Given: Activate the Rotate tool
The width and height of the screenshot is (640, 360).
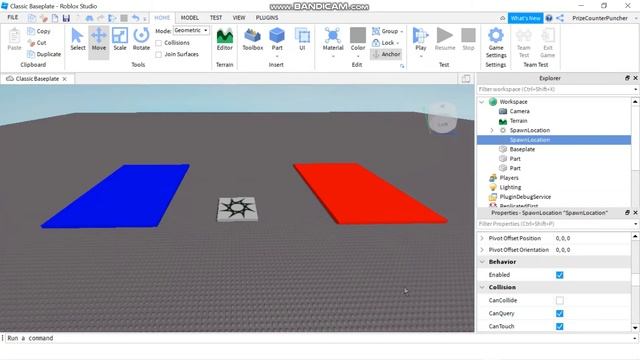Looking at the screenshot, I should [141, 40].
